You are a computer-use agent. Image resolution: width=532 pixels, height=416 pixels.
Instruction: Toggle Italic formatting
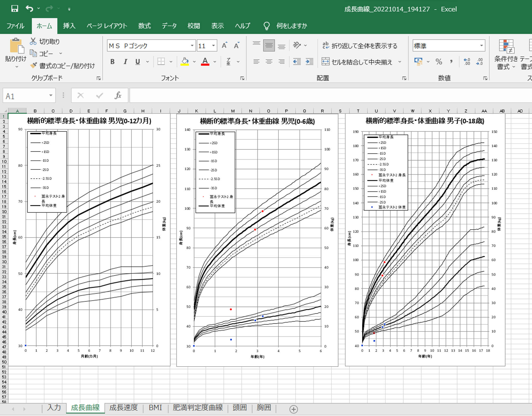click(x=125, y=62)
